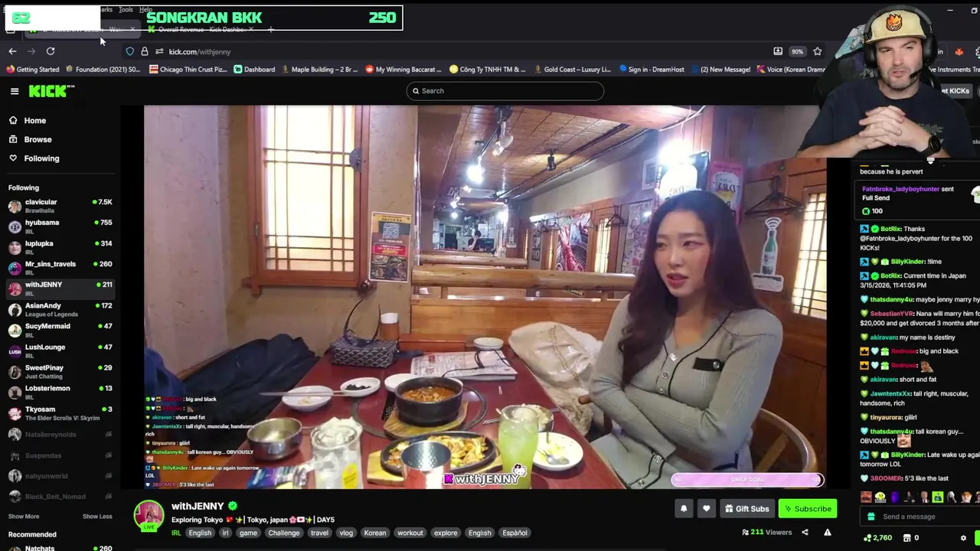Click the Get KICKs button

[x=955, y=91]
